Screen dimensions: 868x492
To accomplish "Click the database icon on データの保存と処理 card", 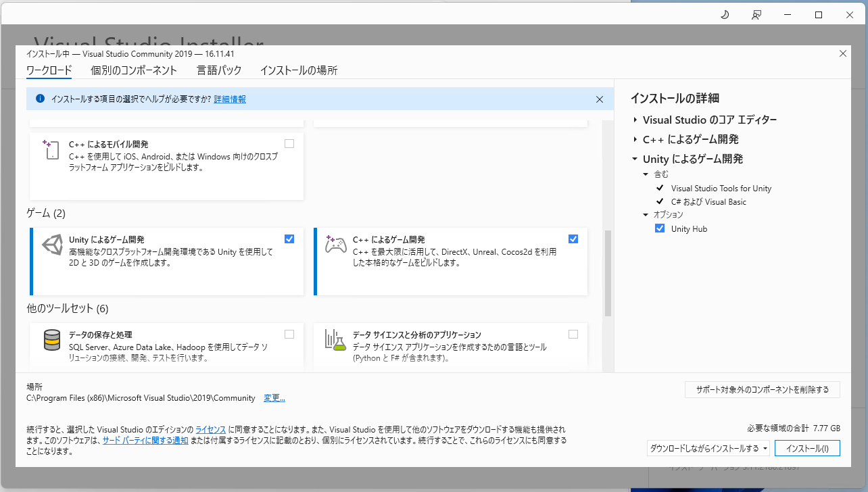I will (x=51, y=341).
